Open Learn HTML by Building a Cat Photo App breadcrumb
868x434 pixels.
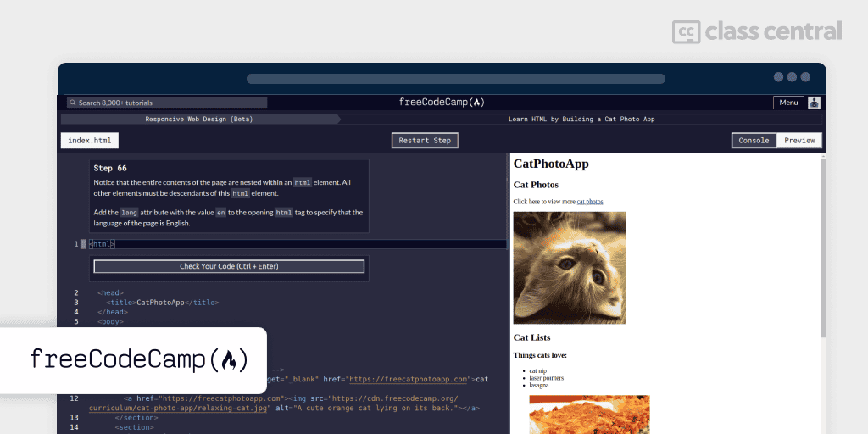(x=581, y=119)
